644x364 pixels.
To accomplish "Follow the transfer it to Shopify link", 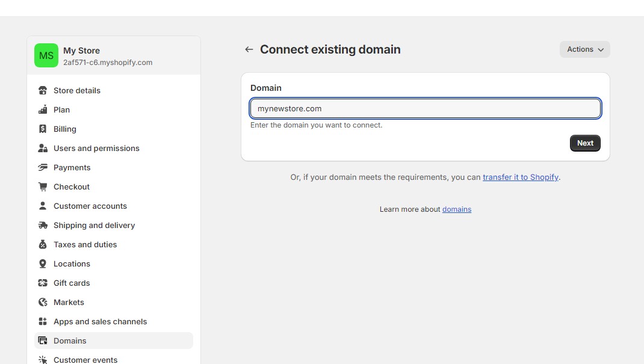I will [521, 177].
